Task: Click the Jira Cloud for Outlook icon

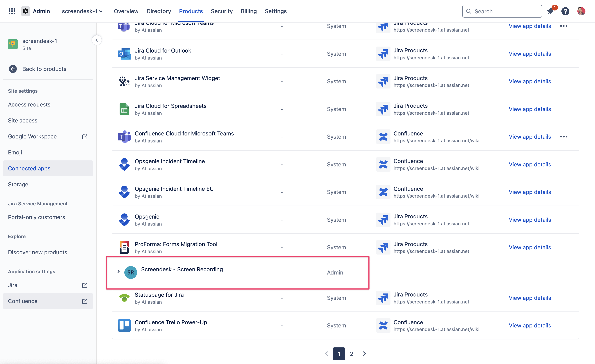Action: (x=124, y=54)
